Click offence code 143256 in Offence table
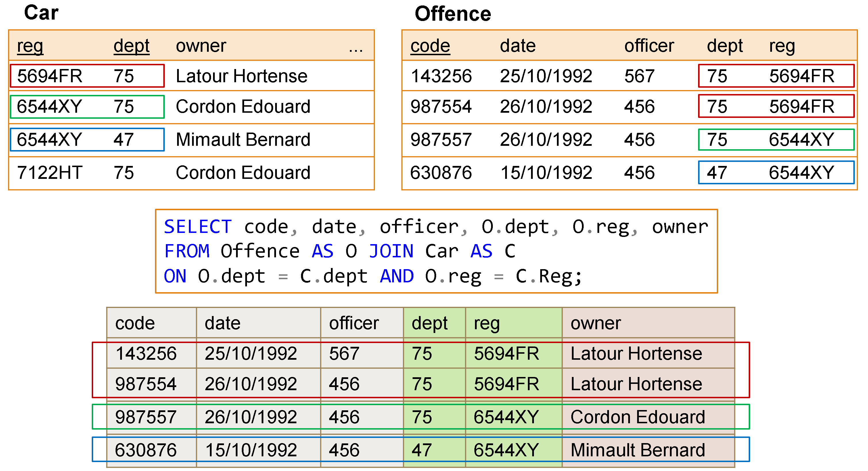868x471 pixels. pos(441,76)
